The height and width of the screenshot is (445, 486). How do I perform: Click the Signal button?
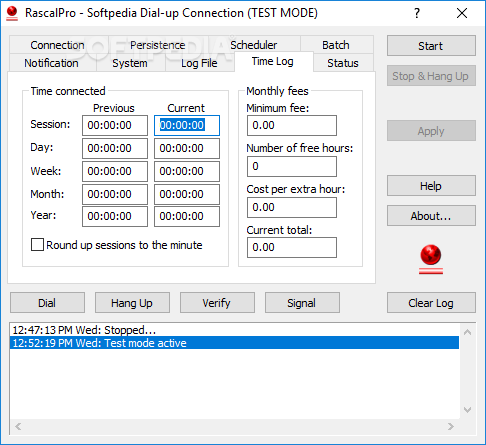[302, 303]
